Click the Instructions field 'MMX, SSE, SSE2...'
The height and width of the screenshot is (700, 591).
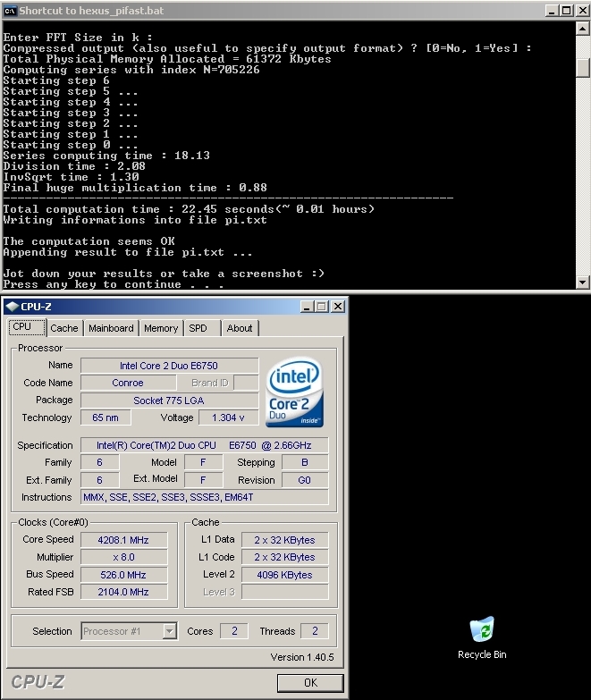pos(205,497)
